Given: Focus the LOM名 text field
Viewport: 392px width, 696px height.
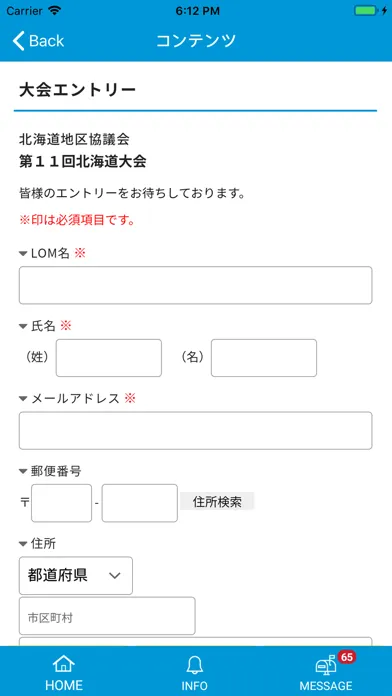Looking at the screenshot, I should coord(196,285).
